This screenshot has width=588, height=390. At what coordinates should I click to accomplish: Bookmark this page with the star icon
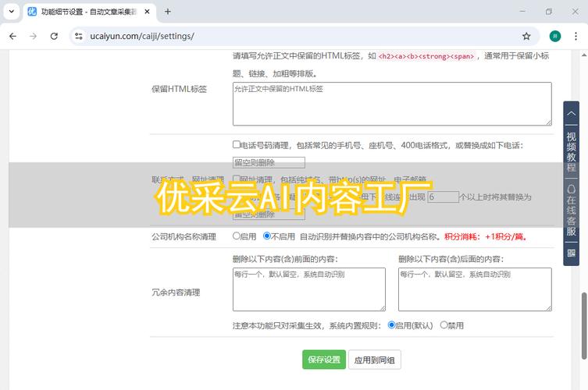(x=526, y=37)
